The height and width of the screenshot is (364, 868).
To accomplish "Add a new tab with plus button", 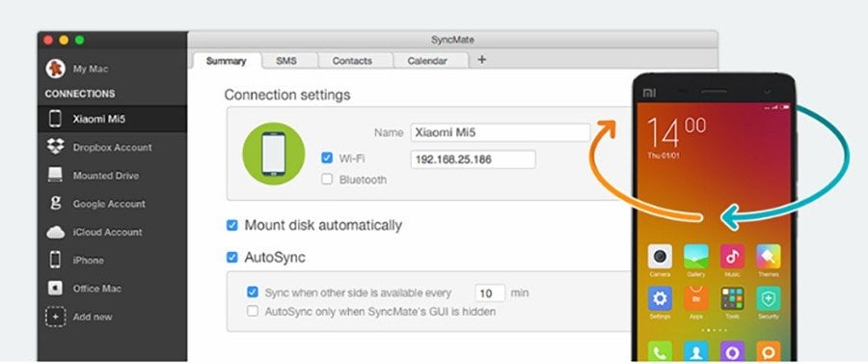I will click(481, 60).
